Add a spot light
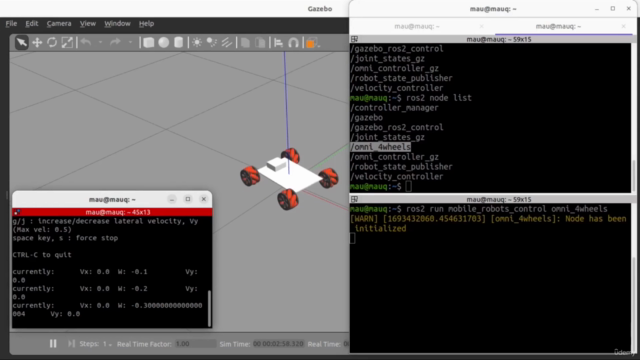Viewport: 640px width, 360px height. pos(211,42)
